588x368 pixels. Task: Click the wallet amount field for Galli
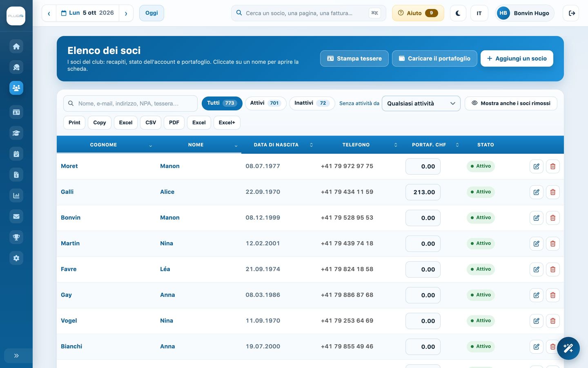pyautogui.click(x=423, y=192)
